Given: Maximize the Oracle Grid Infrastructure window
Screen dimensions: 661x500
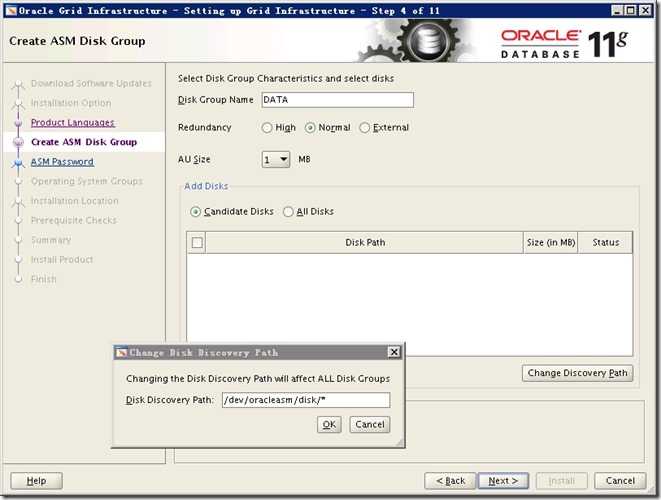Looking at the screenshot, I should pos(631,11).
